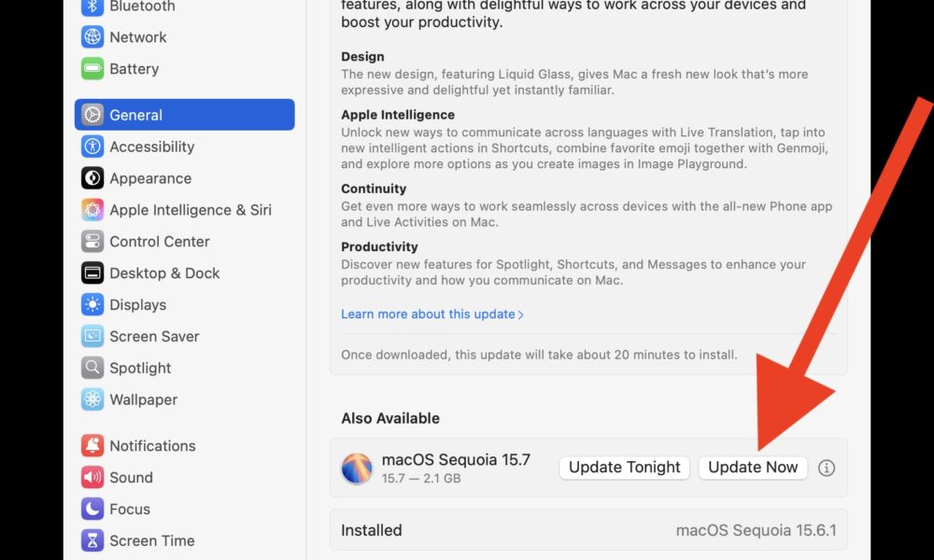The width and height of the screenshot is (934, 560).
Task: Follow the Learn more about this update link
Action: (x=432, y=315)
